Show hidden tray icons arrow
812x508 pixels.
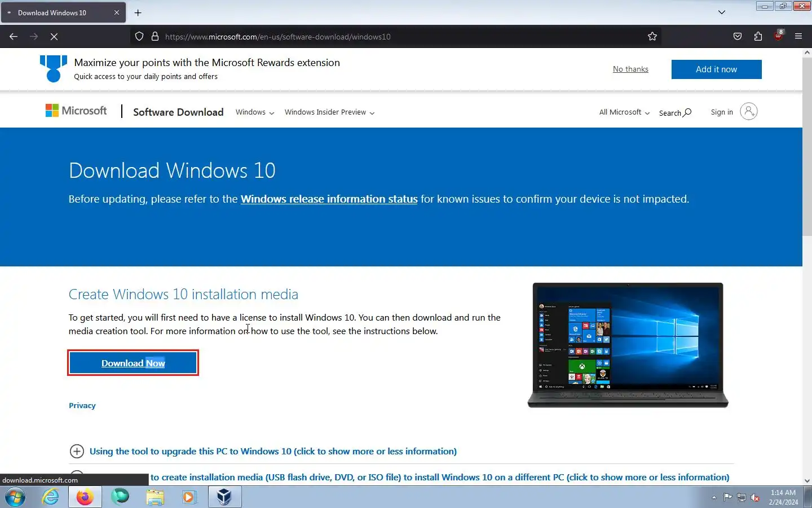click(714, 498)
